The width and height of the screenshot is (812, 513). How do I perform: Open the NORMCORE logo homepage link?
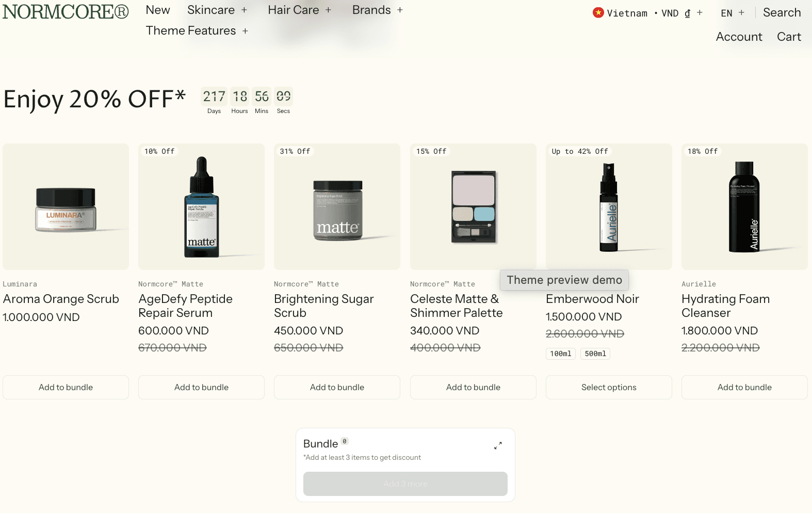click(x=66, y=11)
